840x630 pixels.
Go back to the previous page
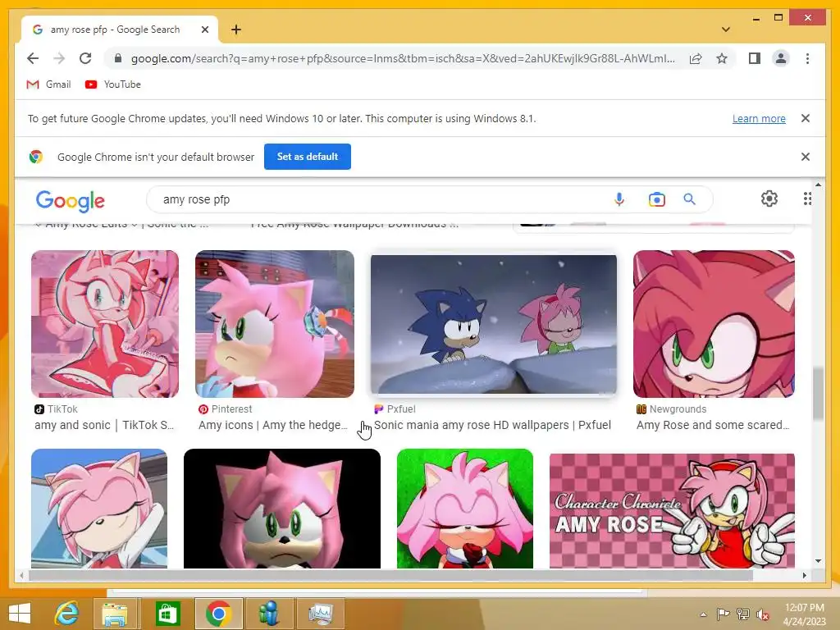click(x=33, y=58)
